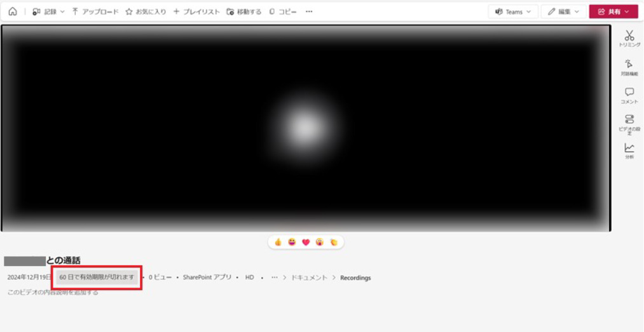Image resolution: width=644 pixels, height=332 pixels.
Task: React with the thumbs up emoji
Action: coord(278,242)
